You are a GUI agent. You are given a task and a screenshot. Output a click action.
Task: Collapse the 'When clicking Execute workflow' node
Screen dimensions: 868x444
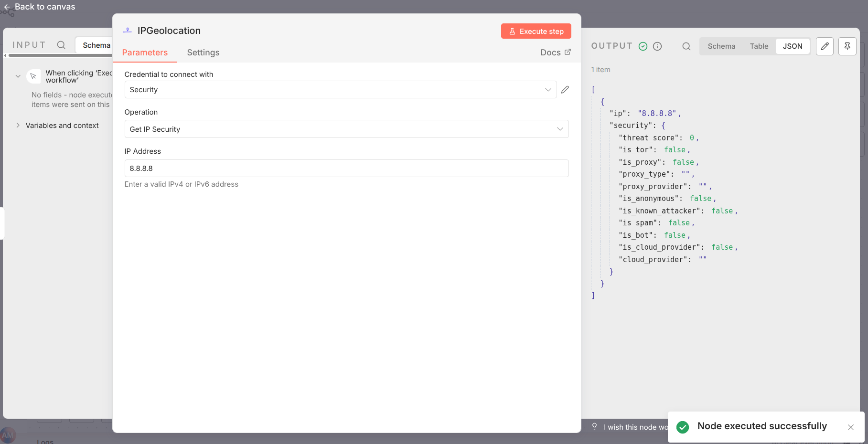click(x=18, y=76)
